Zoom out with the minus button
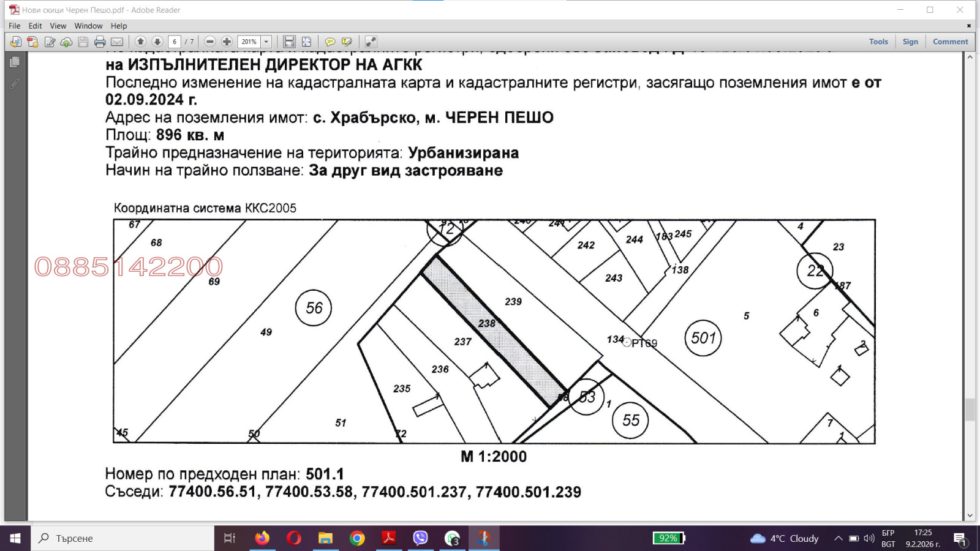This screenshot has width=980, height=551. (210, 42)
